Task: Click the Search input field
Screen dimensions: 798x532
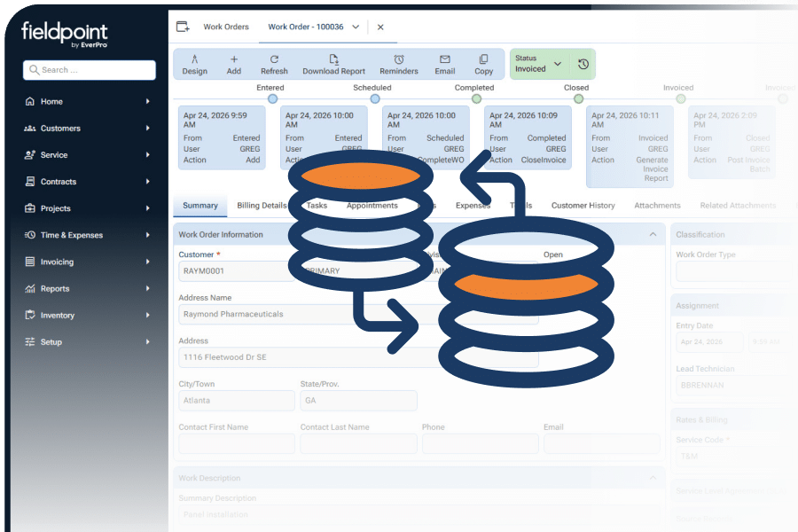Action: (89, 70)
